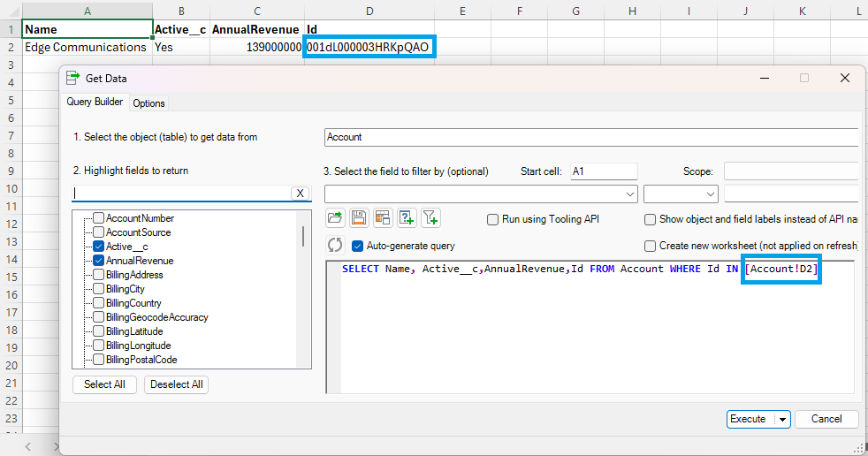
Task: Switch to the Options tab
Action: pos(148,103)
